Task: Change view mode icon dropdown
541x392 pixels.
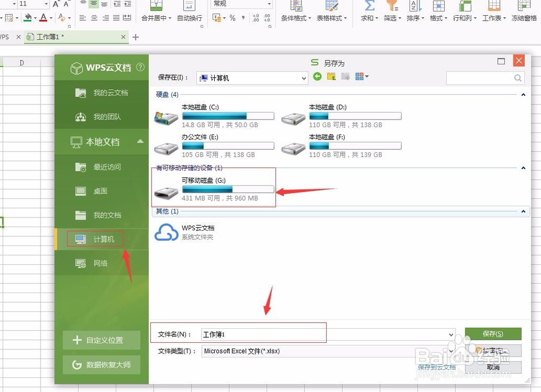Action: [361, 77]
